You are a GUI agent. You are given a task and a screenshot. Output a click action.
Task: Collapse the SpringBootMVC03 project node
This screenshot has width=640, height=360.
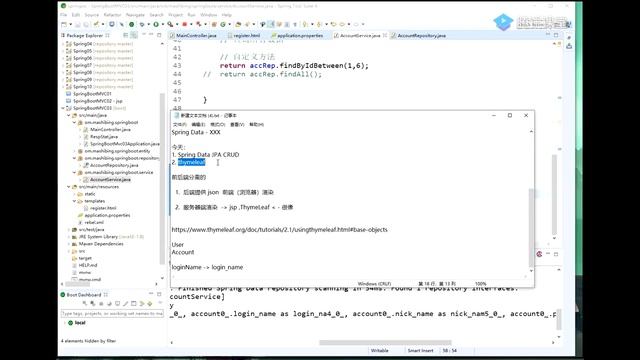pos(63,108)
